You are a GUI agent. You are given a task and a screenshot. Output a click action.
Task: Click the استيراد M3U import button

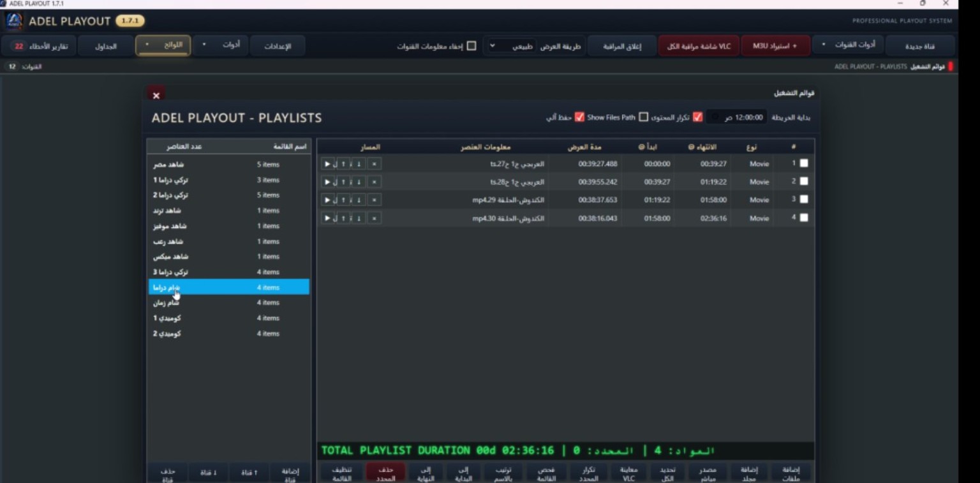[776, 46]
